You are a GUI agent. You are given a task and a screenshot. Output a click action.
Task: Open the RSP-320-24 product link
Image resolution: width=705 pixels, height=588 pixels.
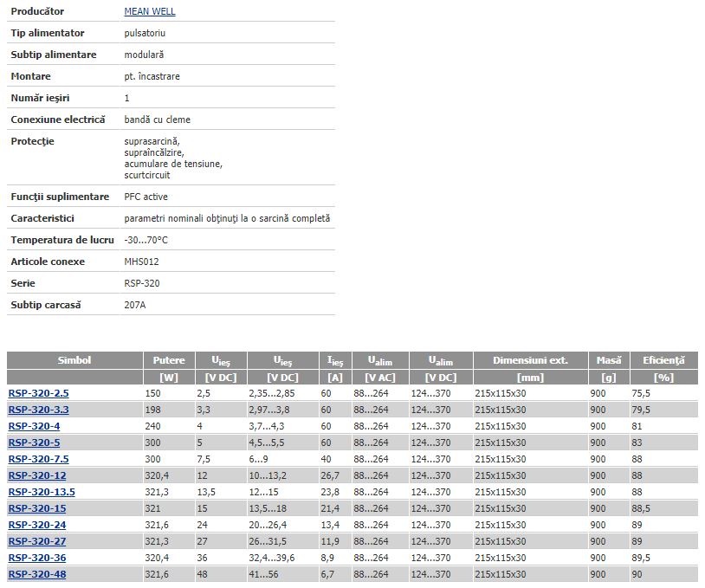point(36,525)
